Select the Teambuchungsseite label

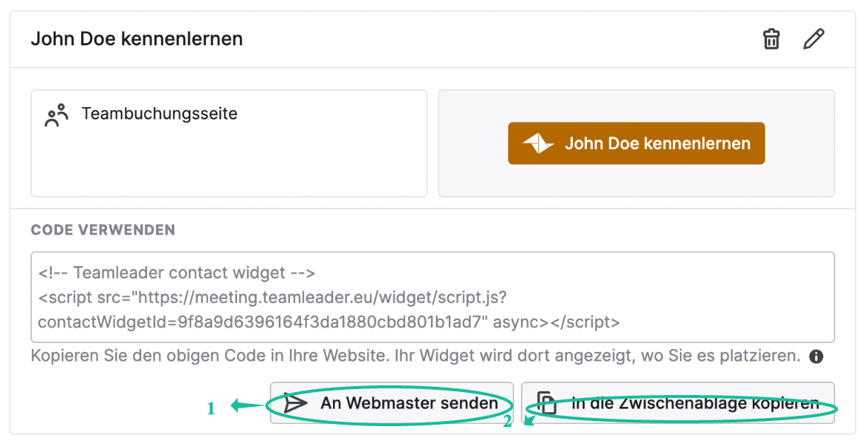[160, 114]
